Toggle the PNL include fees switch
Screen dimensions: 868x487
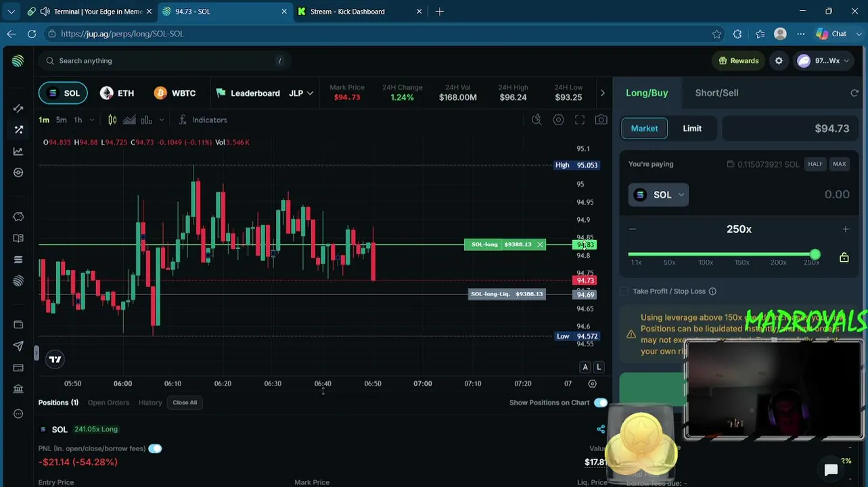(x=155, y=448)
